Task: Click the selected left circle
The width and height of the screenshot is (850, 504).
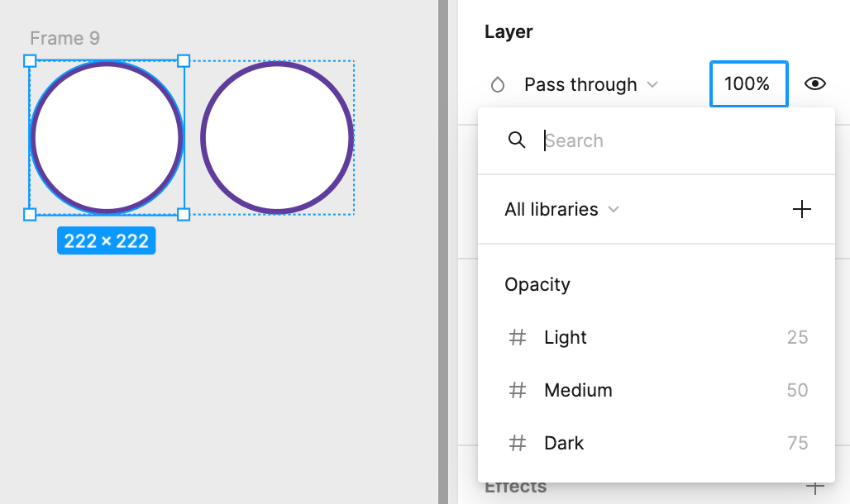Action: point(107,138)
